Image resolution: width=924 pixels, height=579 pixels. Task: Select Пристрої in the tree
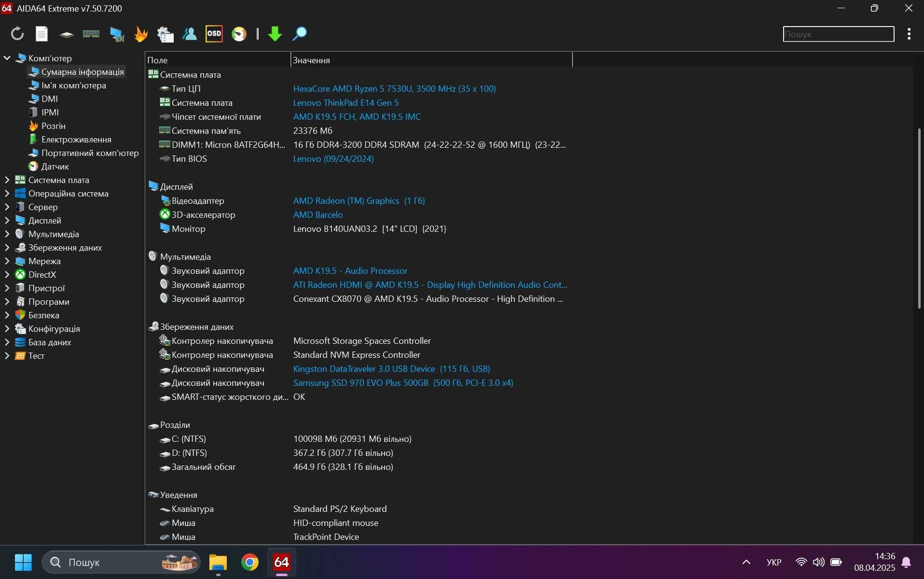click(46, 288)
